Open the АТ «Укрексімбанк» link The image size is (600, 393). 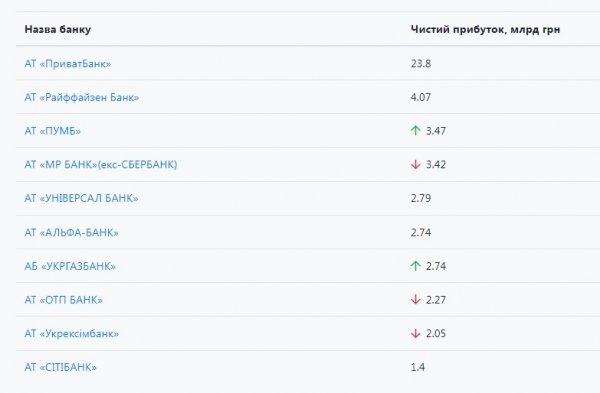(72, 333)
